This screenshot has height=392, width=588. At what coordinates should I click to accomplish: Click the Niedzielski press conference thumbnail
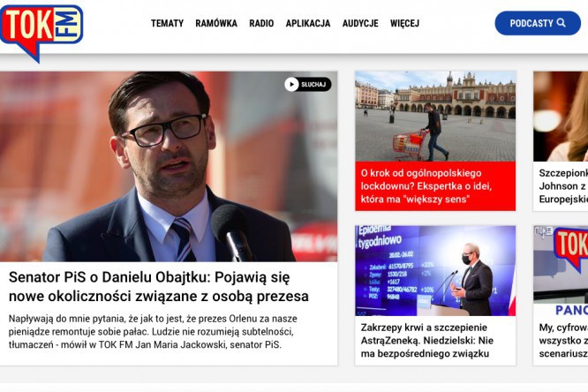[x=435, y=271]
